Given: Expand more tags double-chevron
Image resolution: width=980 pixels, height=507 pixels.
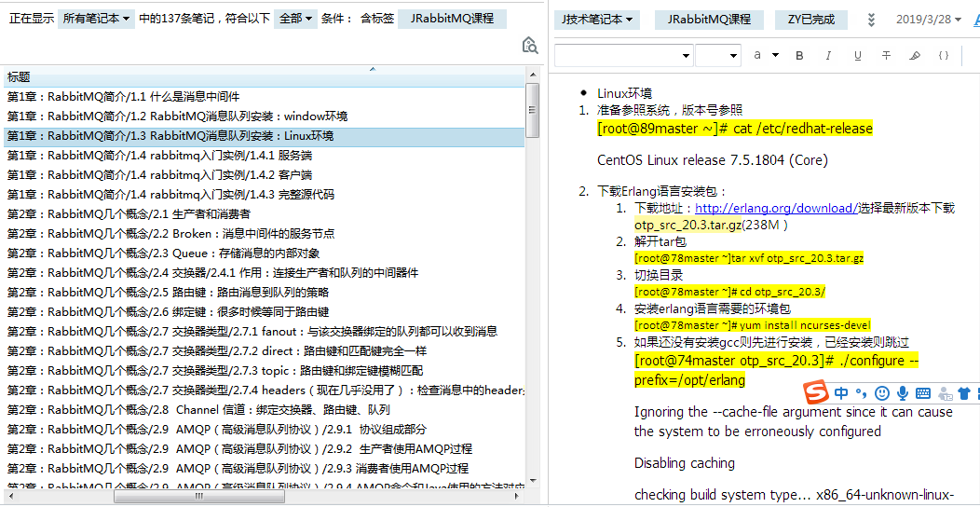Looking at the screenshot, I should [873, 20].
